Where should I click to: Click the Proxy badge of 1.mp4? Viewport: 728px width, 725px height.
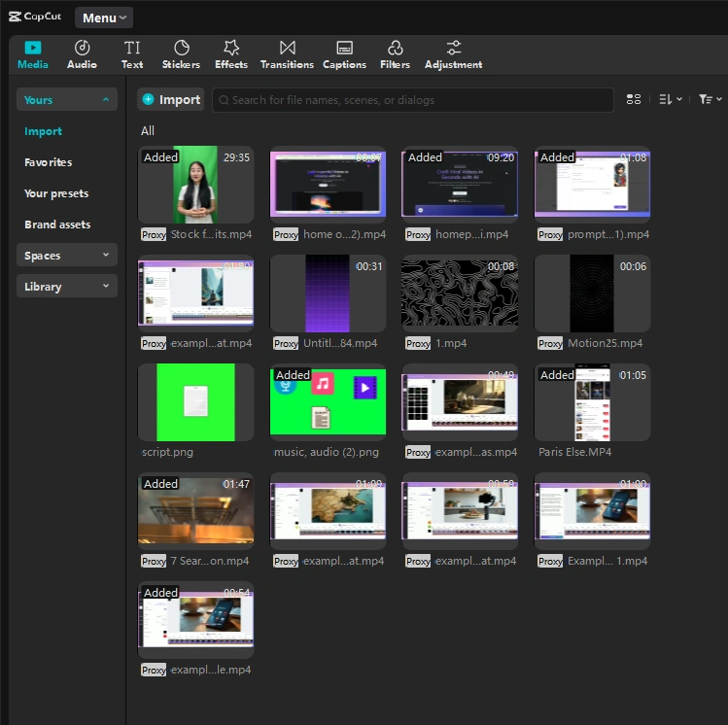pos(418,343)
